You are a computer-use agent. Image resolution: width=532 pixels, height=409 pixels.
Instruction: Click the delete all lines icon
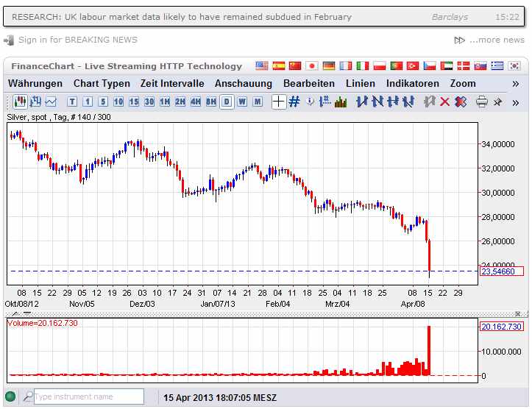point(461,102)
